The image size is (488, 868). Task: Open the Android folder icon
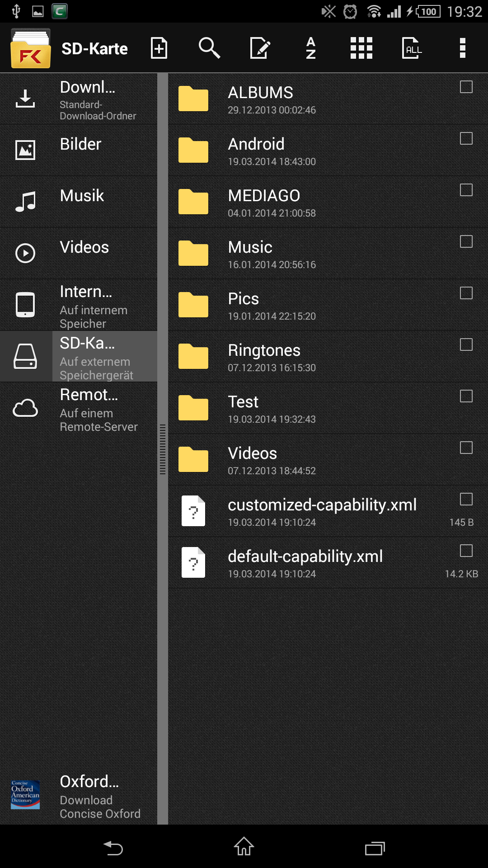193,150
